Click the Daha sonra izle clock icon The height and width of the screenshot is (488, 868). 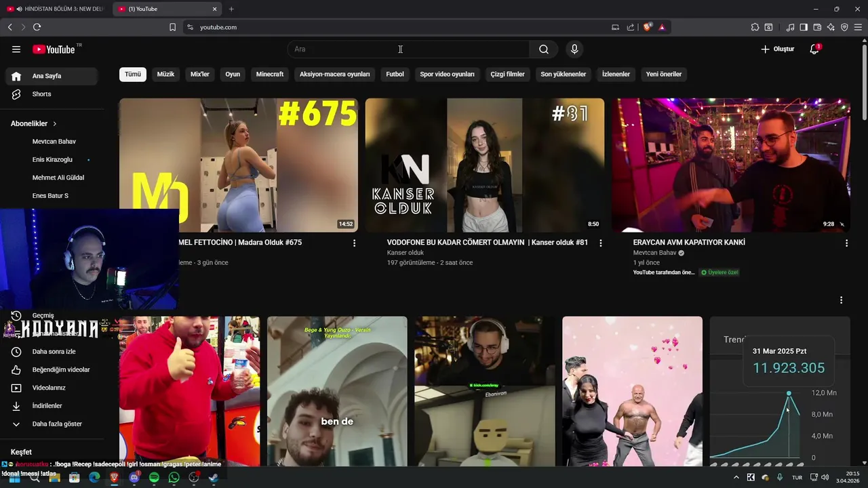16,352
